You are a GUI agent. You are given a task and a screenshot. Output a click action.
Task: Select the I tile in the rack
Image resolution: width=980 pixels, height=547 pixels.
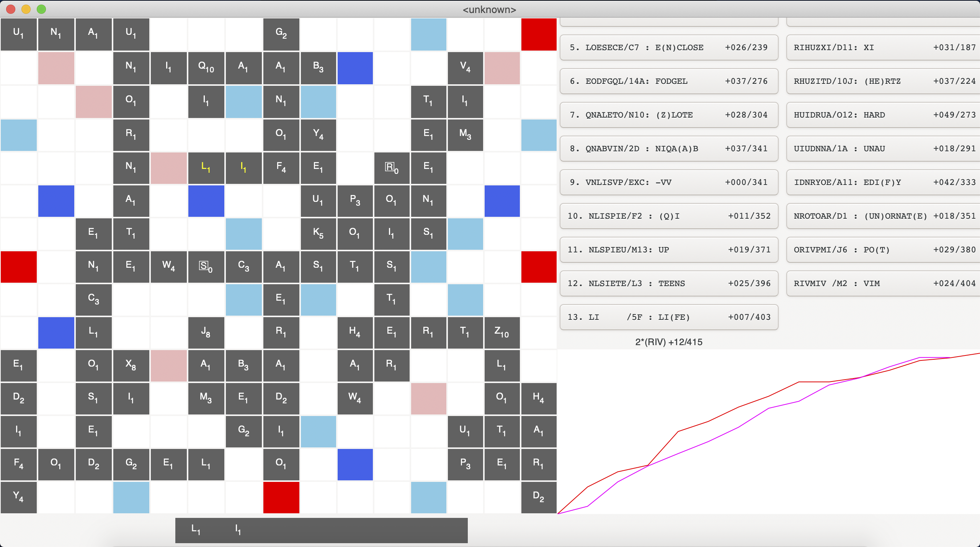click(238, 530)
